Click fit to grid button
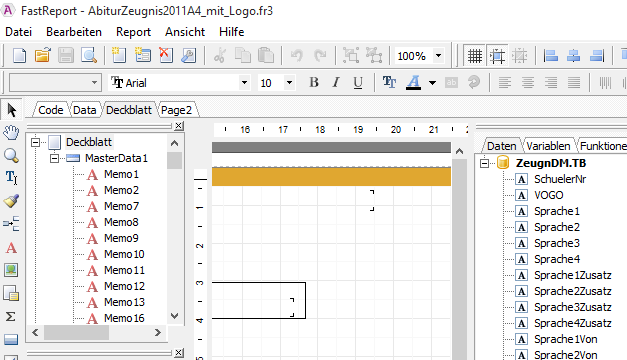This screenshot has width=627, height=360. click(x=520, y=56)
